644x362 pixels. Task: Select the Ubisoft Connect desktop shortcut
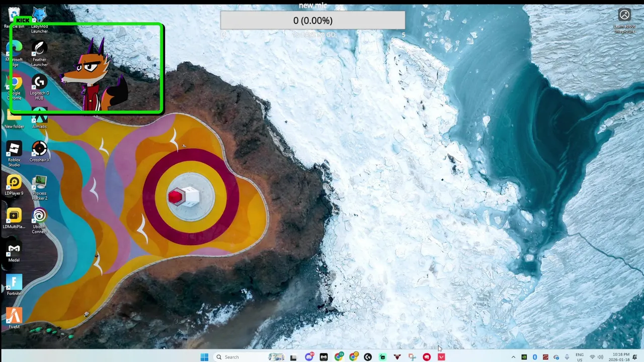[x=39, y=221]
